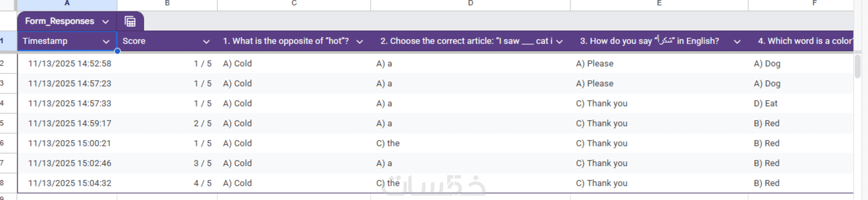Select column E header

[x=659, y=3]
